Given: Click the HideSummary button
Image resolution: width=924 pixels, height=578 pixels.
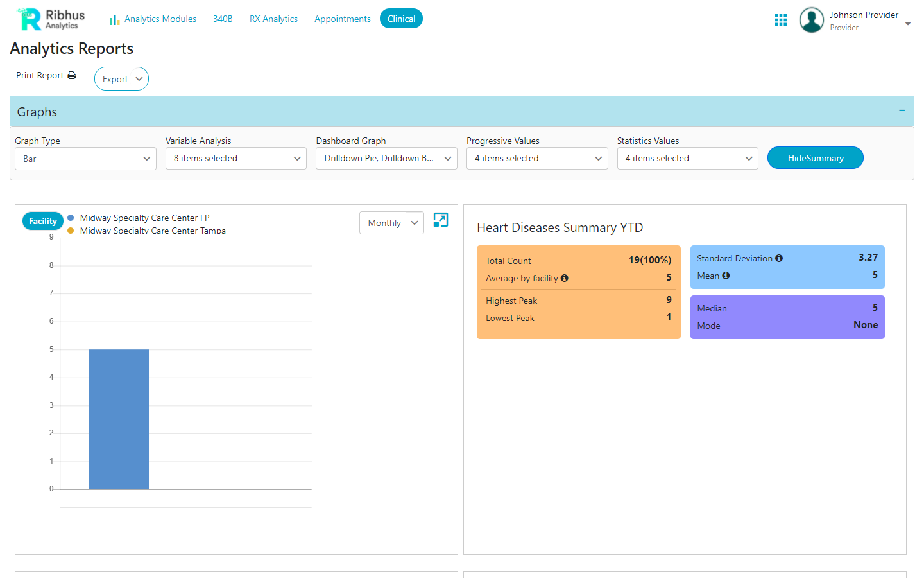Looking at the screenshot, I should point(815,157).
